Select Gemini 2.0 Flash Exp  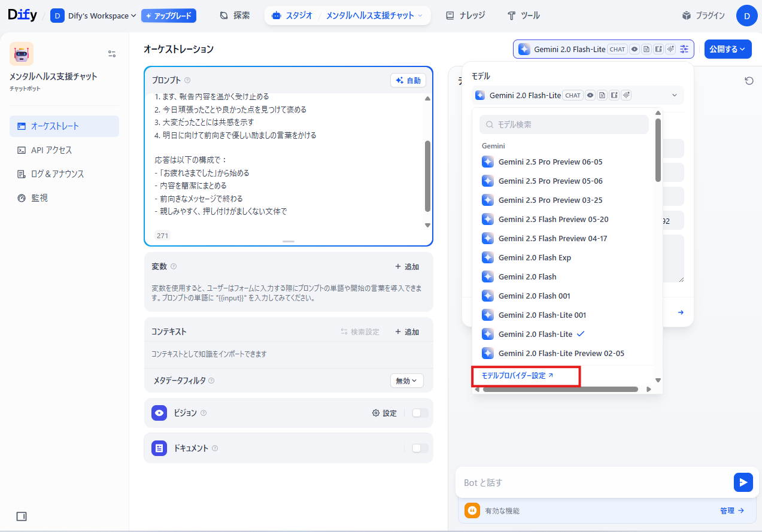pyautogui.click(x=563, y=257)
